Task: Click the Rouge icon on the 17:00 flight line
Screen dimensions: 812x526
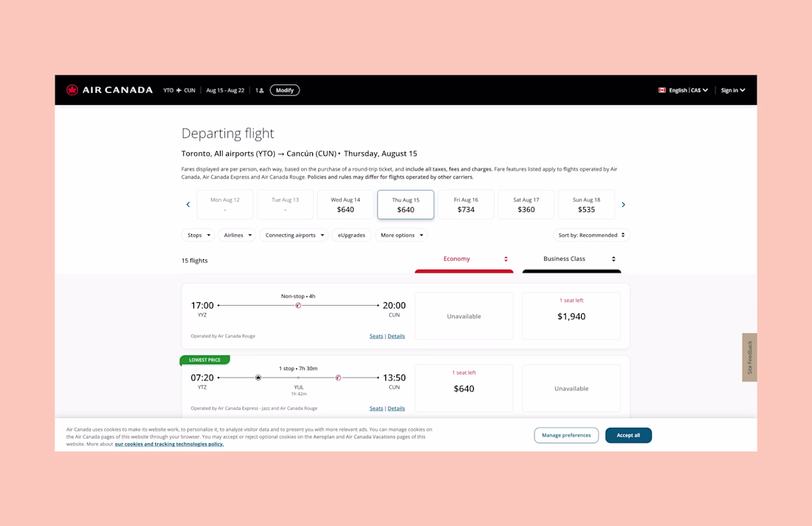Action: point(298,306)
